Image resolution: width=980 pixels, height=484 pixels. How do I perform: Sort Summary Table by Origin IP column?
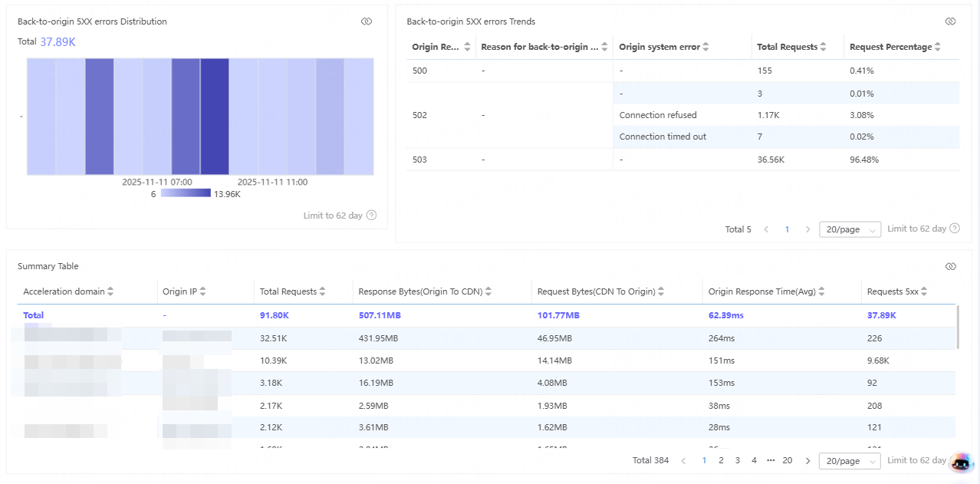click(x=203, y=291)
